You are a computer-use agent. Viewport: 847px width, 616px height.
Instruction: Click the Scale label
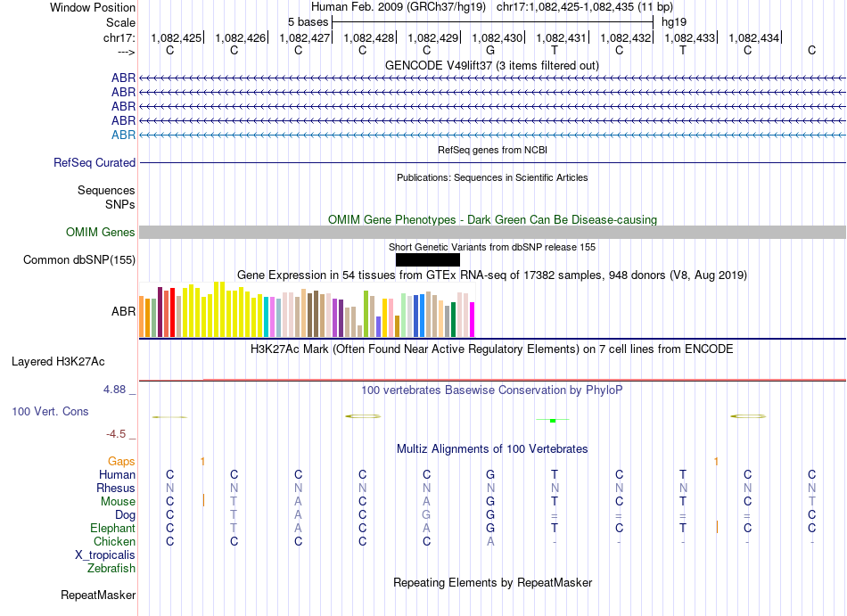pos(120,22)
